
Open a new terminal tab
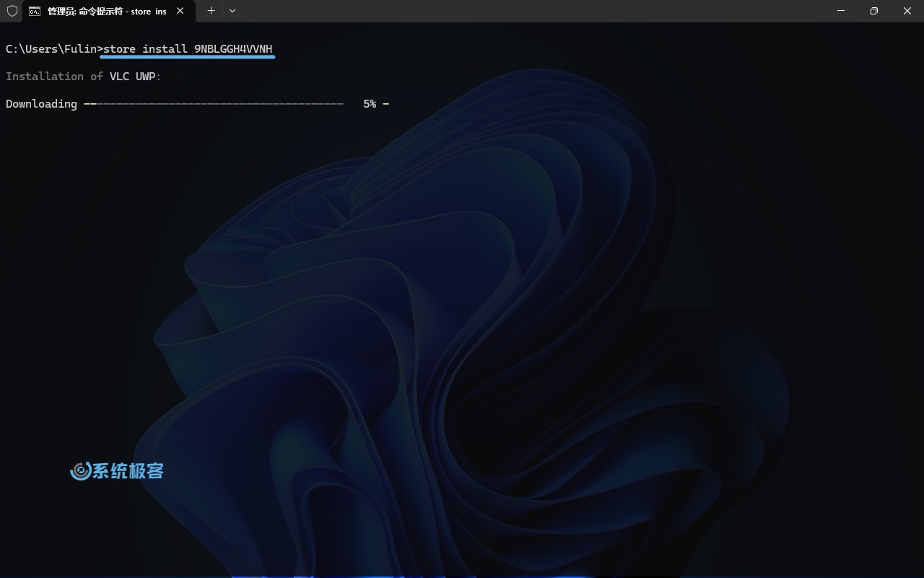pyautogui.click(x=211, y=11)
